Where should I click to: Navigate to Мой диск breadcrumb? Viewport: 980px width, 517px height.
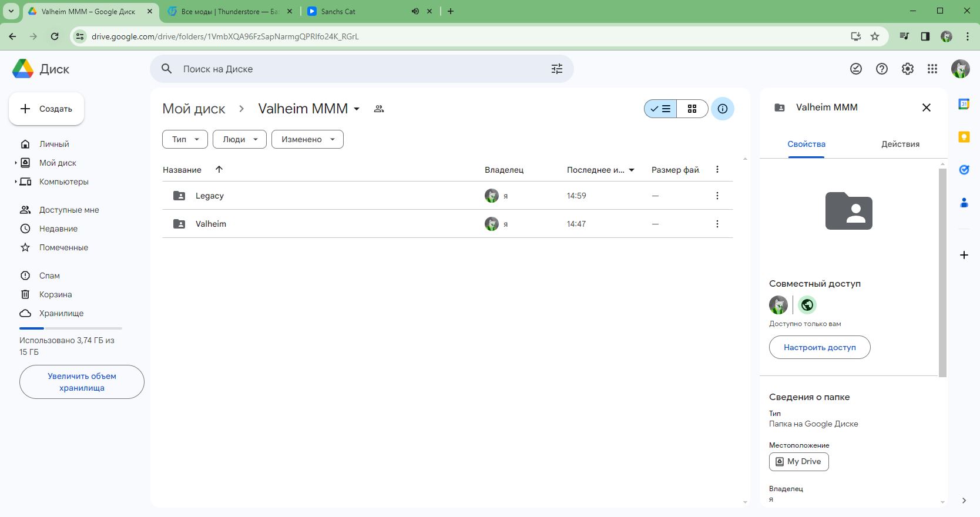[x=194, y=109]
